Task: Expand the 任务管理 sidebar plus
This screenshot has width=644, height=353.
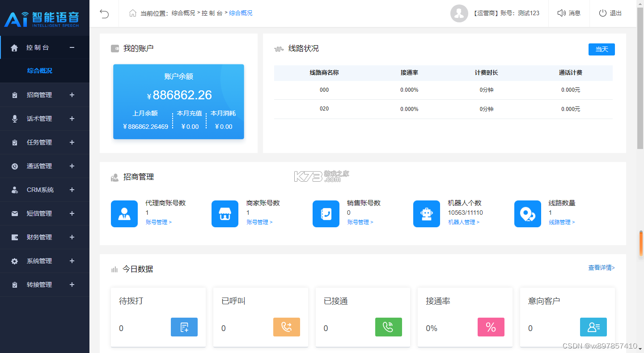Action: tap(72, 142)
